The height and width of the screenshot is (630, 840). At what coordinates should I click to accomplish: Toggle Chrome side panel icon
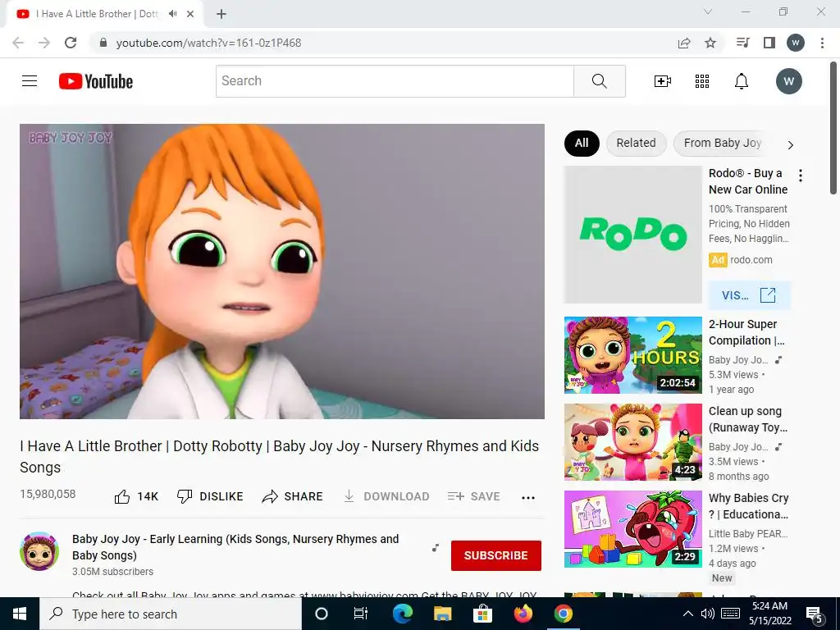(769, 43)
